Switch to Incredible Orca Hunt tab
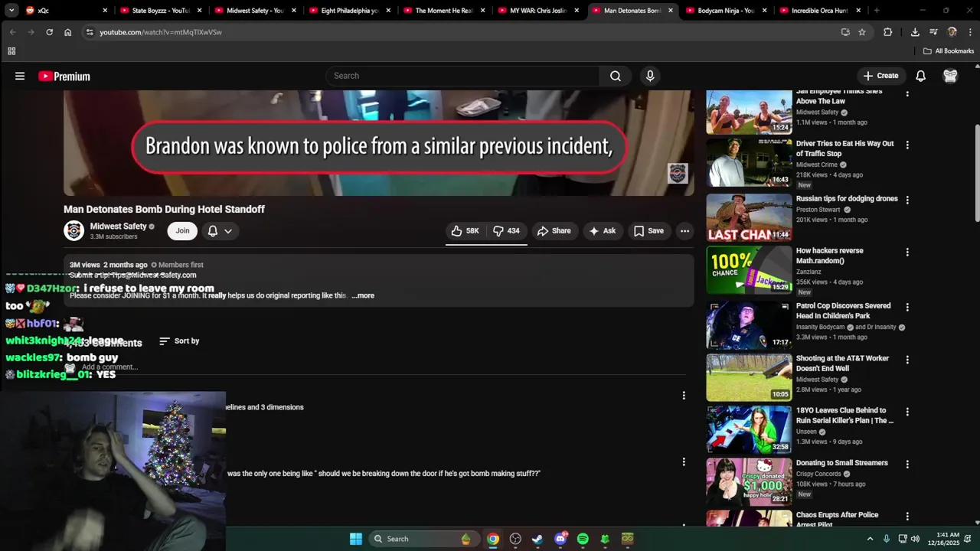 click(821, 11)
